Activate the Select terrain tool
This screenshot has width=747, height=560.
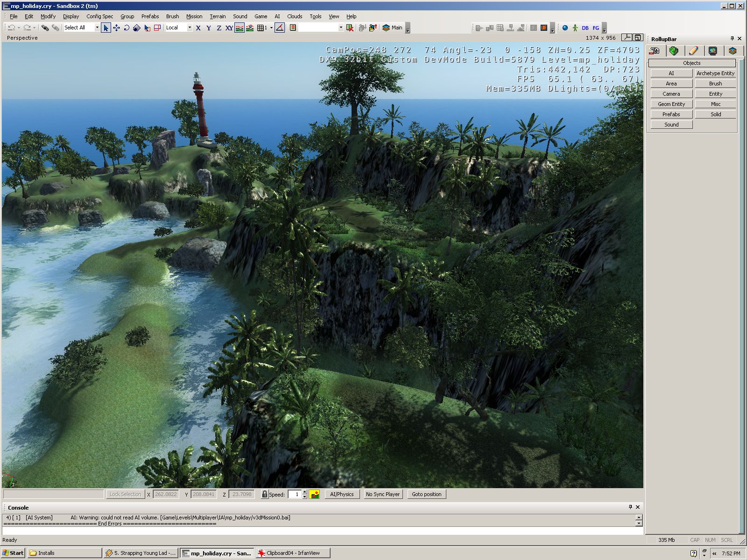147,28
